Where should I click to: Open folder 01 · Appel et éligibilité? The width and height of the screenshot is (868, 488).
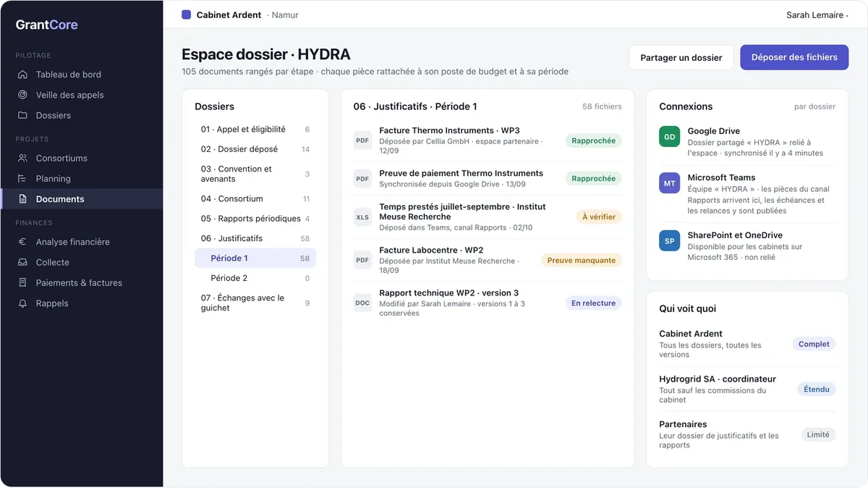(255, 130)
